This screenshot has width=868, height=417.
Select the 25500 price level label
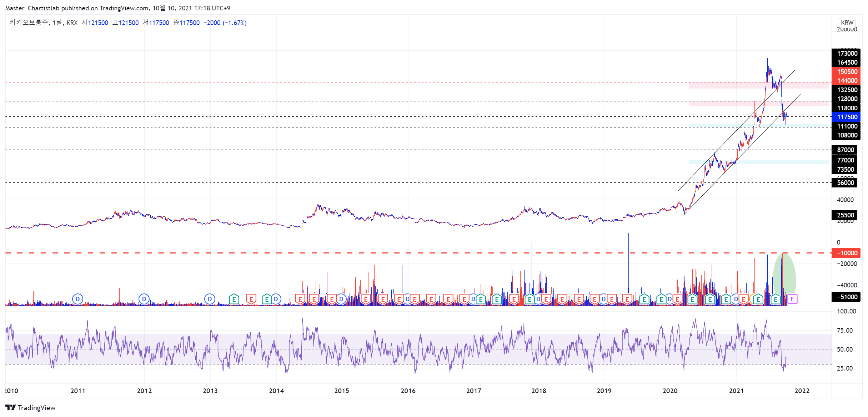(845, 215)
